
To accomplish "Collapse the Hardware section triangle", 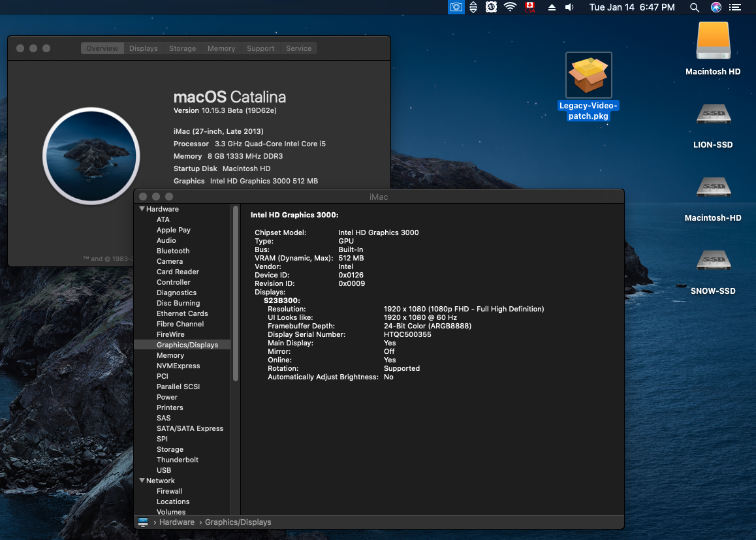I will (x=142, y=209).
